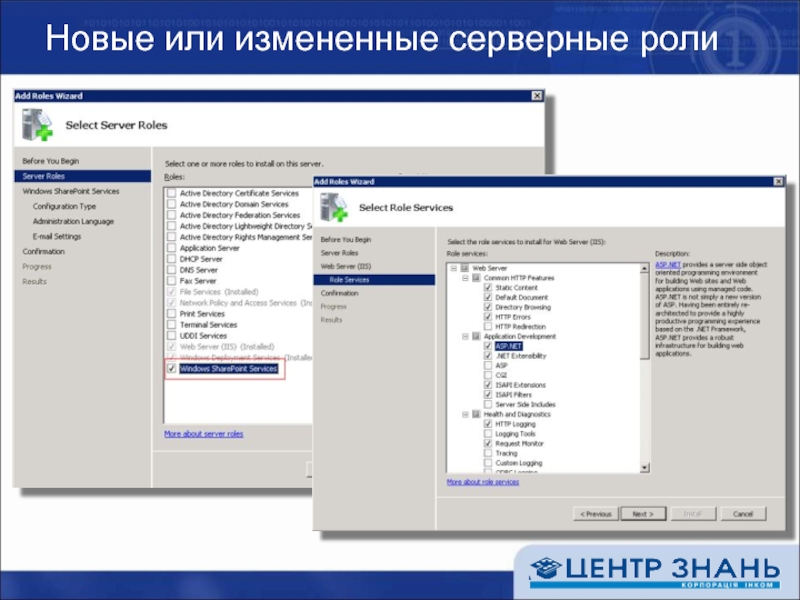This screenshot has height=600, width=800.
Task: Check Active Directory Federation Services role
Action: (171, 215)
